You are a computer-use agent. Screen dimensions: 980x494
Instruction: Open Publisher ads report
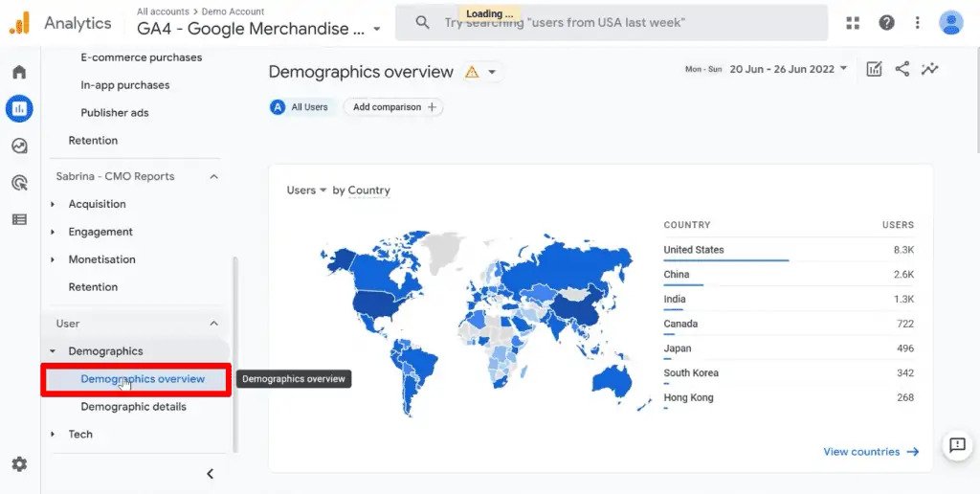tap(115, 113)
